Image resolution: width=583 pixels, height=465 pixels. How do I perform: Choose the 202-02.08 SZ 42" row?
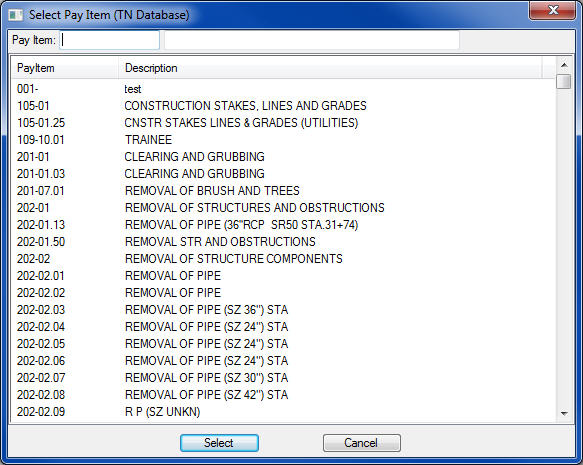(x=283, y=395)
